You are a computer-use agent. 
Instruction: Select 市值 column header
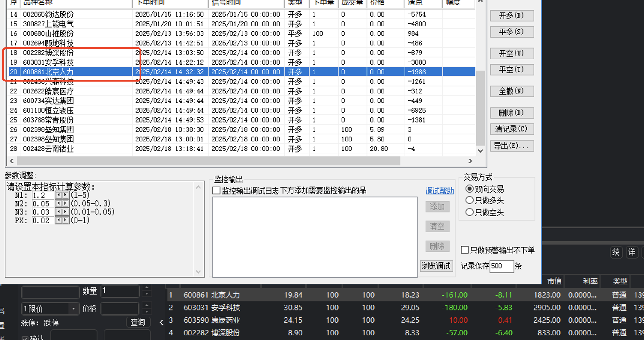(x=554, y=281)
